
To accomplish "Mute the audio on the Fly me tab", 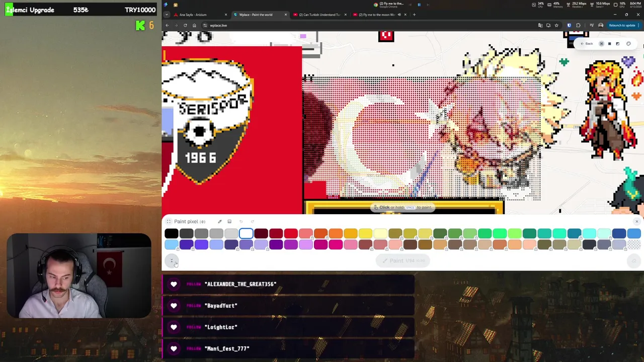I will point(399,15).
